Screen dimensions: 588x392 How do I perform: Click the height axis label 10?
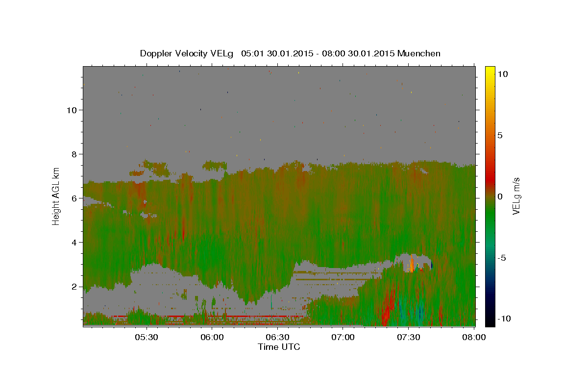[x=71, y=110]
